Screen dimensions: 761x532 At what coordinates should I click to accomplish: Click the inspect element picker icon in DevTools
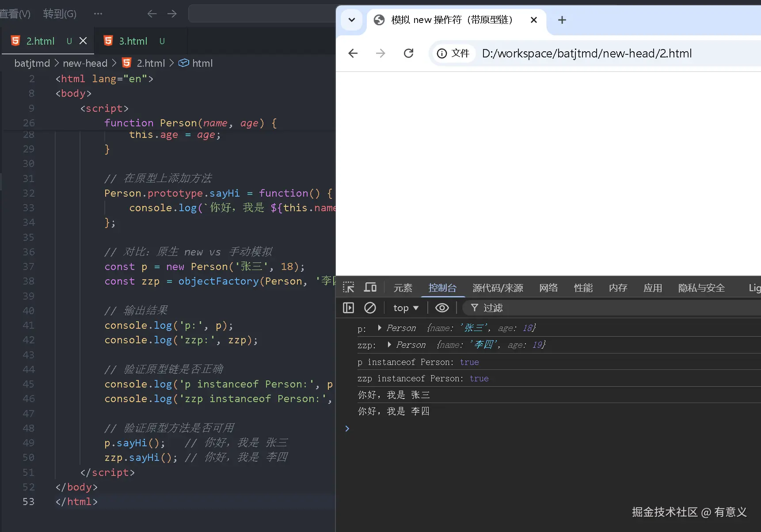pyautogui.click(x=348, y=288)
